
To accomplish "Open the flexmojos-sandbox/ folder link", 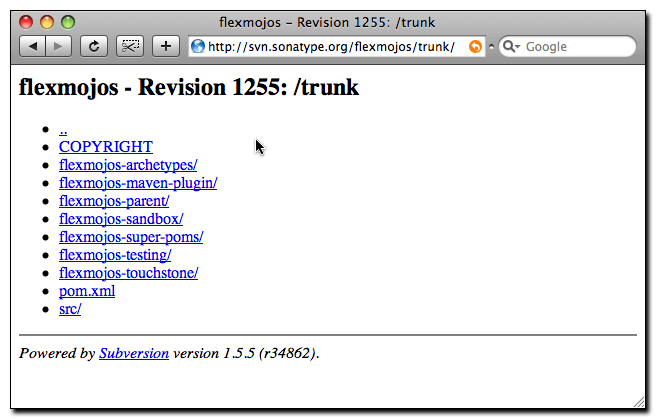I will 121,219.
